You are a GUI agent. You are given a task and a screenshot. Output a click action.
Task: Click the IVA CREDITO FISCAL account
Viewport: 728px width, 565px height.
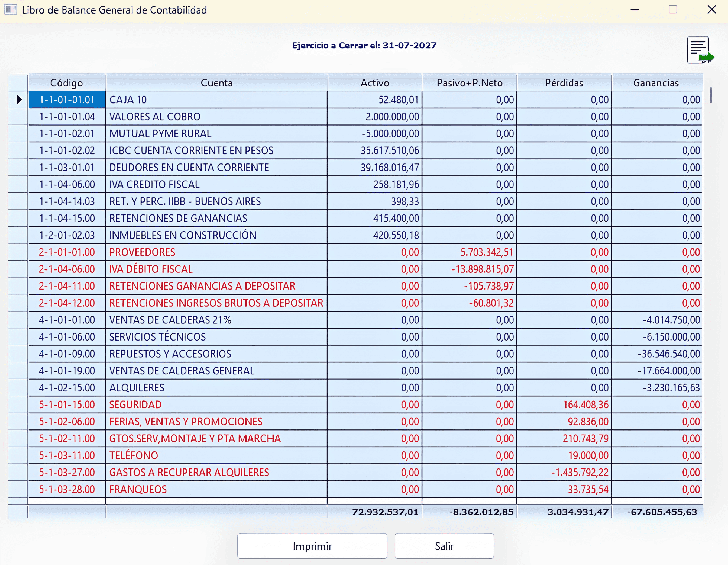tap(216, 184)
